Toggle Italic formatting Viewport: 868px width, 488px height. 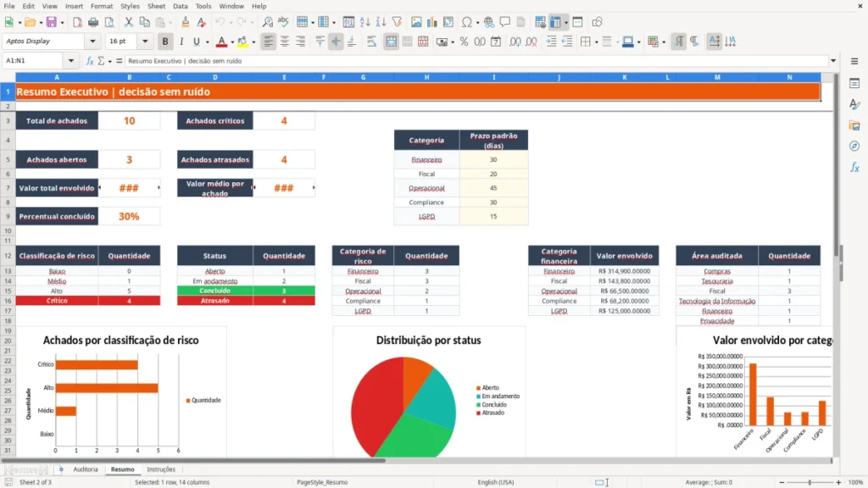click(x=181, y=42)
